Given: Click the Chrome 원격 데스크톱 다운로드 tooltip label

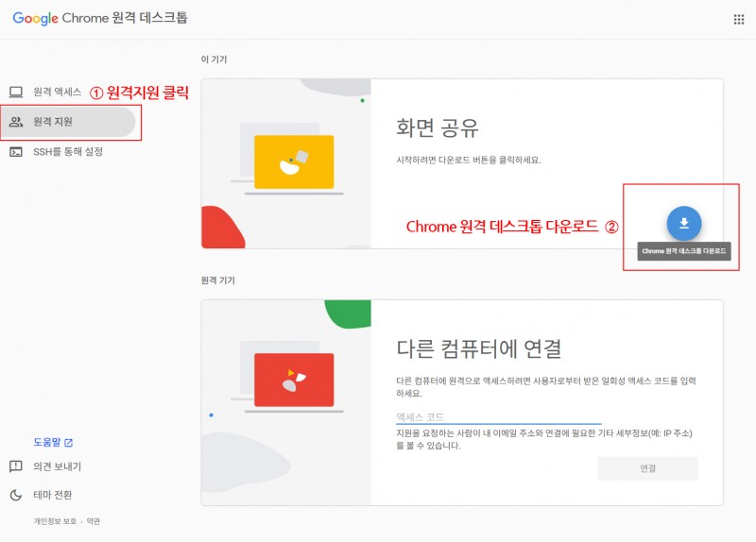Looking at the screenshot, I should coord(683,251).
